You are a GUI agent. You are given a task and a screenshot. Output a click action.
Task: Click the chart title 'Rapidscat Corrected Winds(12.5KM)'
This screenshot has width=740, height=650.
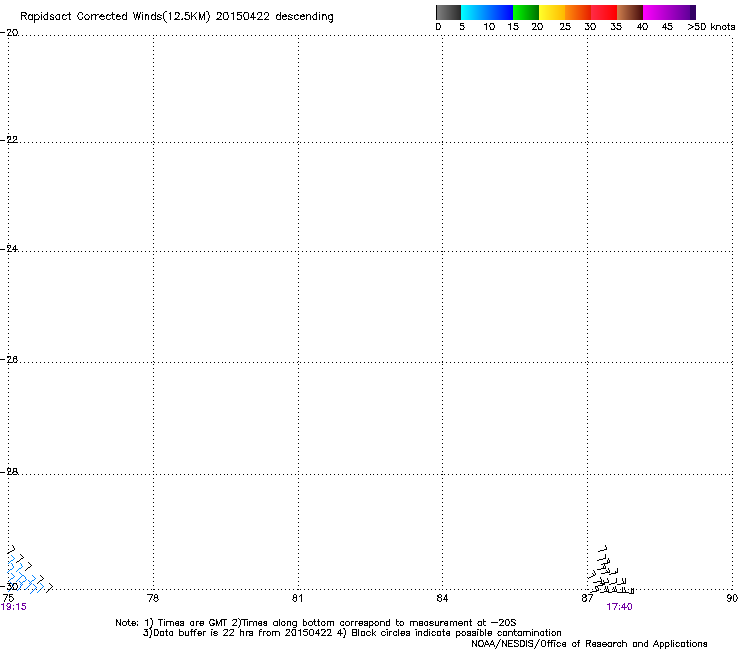pyautogui.click(x=115, y=17)
